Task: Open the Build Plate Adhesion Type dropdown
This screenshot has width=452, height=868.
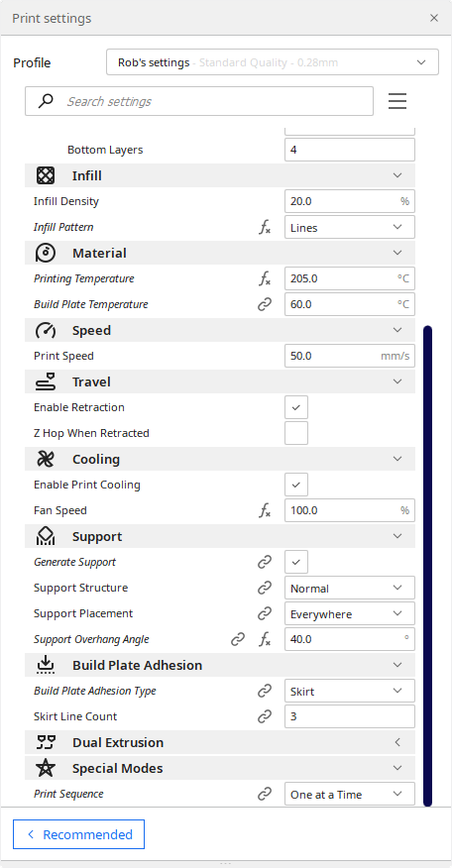Action: click(x=350, y=691)
